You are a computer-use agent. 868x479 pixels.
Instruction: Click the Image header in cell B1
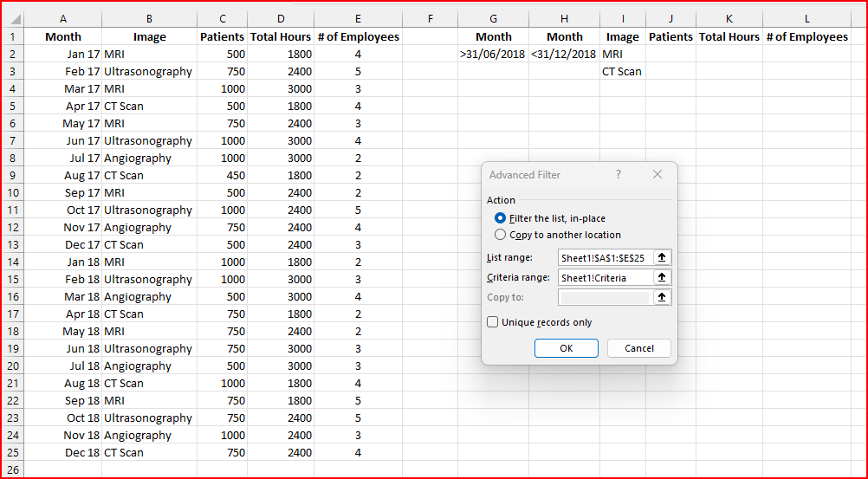tap(150, 37)
